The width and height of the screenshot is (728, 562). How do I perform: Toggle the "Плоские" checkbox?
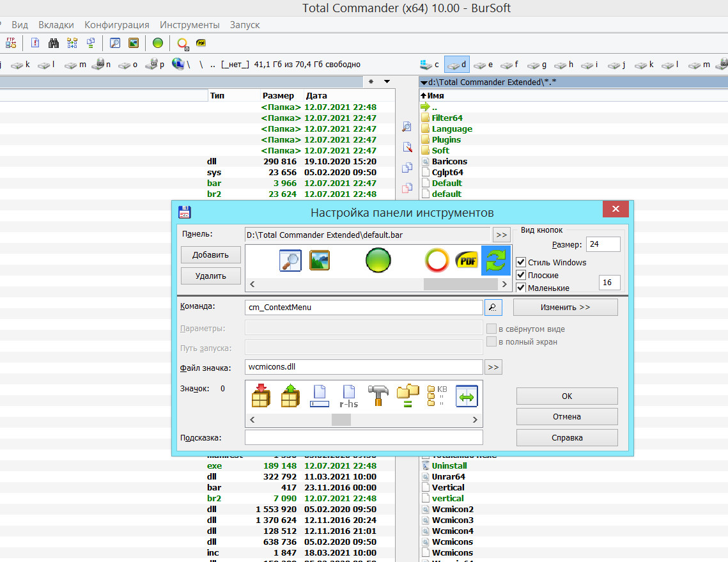coord(522,275)
